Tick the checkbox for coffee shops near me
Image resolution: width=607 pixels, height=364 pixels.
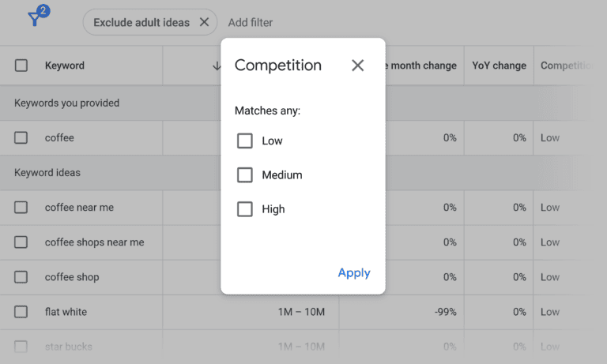tap(21, 242)
